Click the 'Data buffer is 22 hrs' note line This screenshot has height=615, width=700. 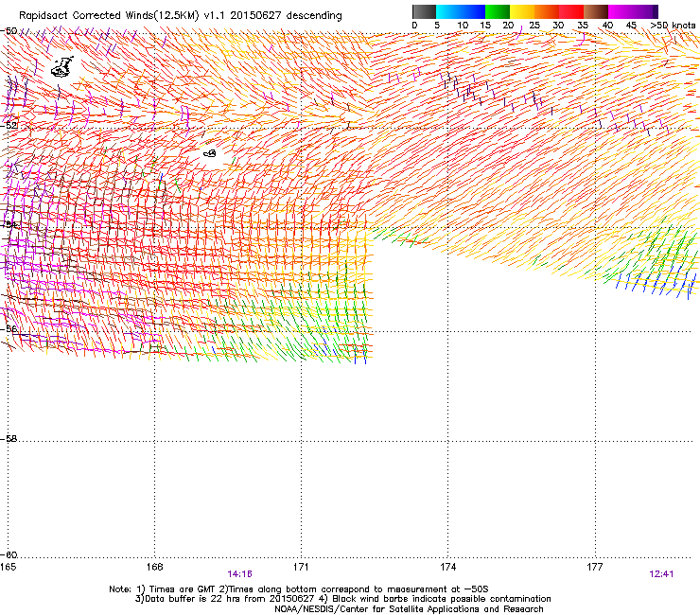342,599
